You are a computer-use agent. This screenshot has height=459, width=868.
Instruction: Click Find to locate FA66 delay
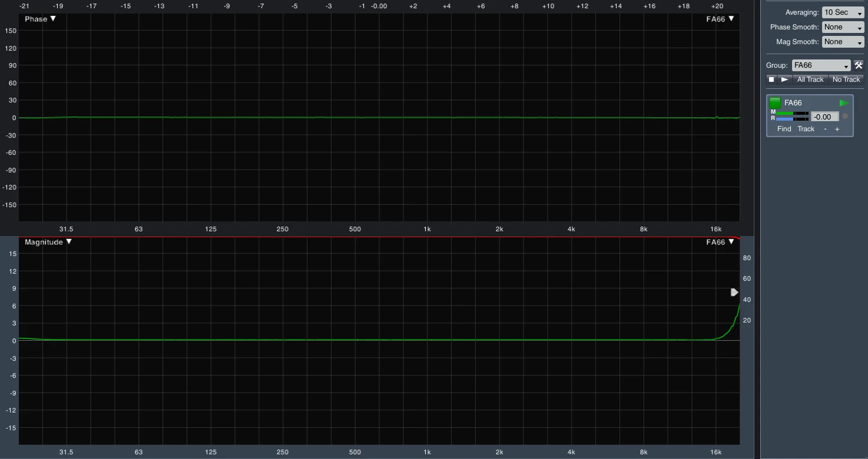(x=784, y=129)
